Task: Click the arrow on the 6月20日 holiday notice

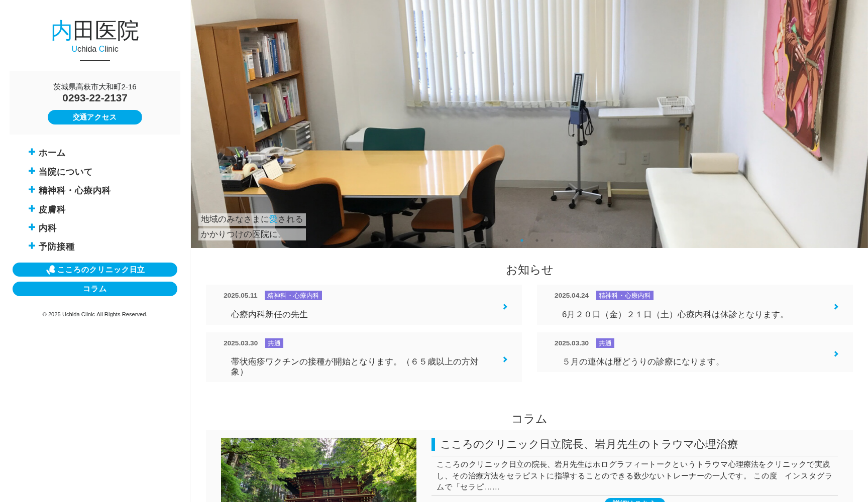Action: (836, 307)
